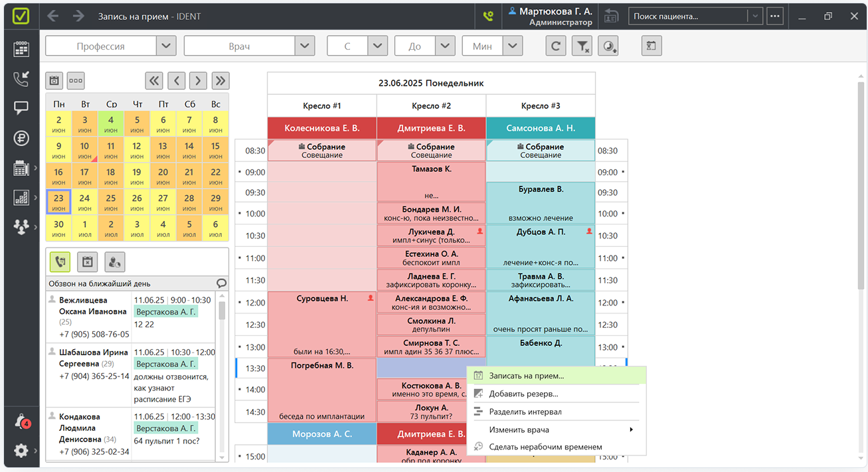Toggle the cancelled appointments calendar-x tab
Viewport: 868px width, 472px height.
point(87,262)
